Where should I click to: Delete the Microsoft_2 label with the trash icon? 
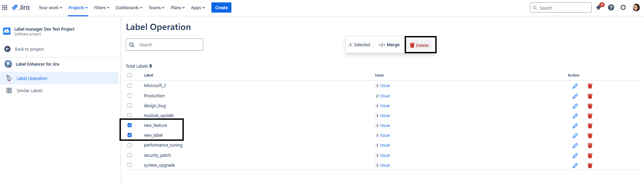[x=590, y=86]
